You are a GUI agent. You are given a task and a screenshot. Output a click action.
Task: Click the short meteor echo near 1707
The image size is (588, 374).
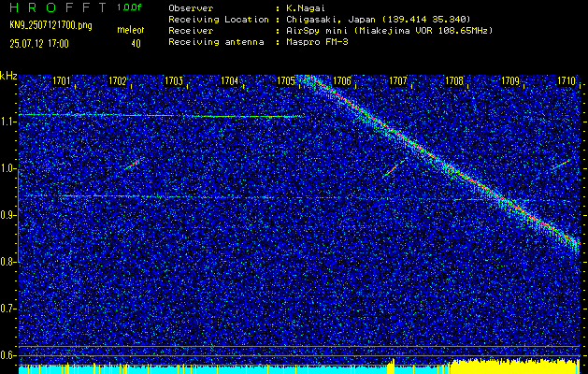pos(394,167)
